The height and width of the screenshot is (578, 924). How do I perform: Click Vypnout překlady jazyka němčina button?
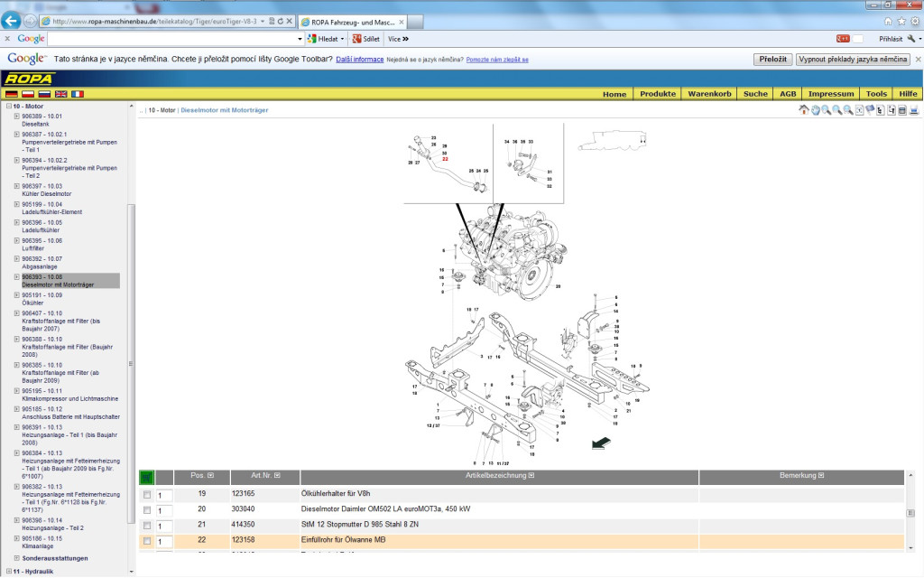click(853, 60)
